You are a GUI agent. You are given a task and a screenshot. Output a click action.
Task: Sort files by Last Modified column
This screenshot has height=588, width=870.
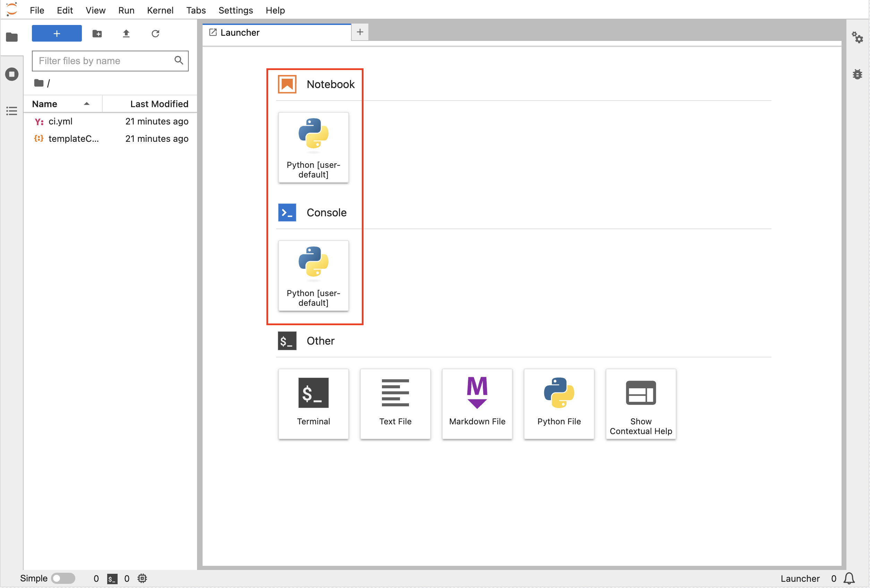150,104
